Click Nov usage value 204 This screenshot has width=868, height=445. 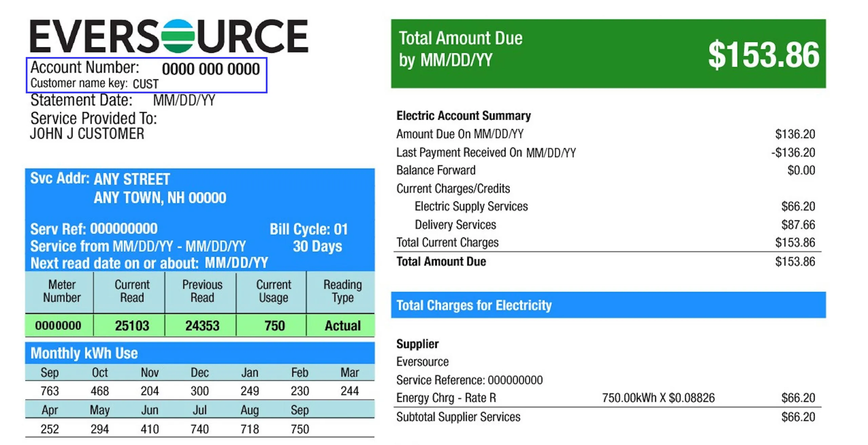[x=150, y=391]
